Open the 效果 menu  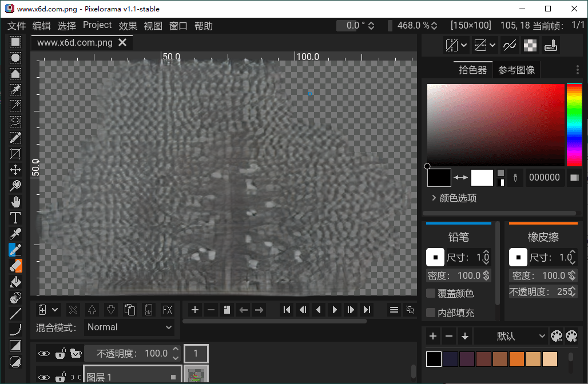tap(128, 26)
